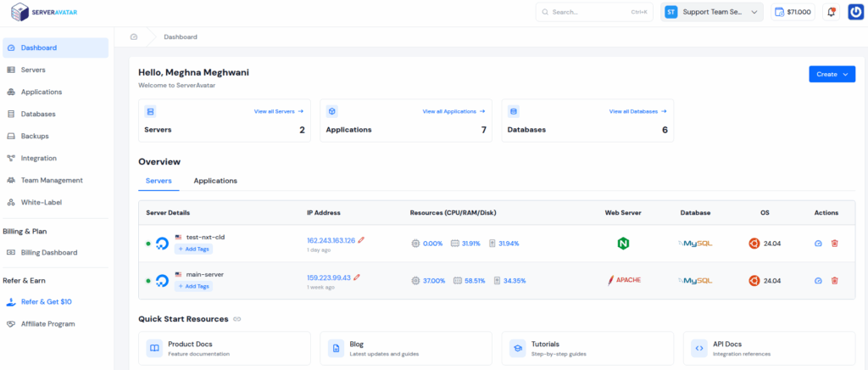Viewport: 868px width, 370px height.
Task: Go to Team Management in sidebar
Action: coord(52,180)
